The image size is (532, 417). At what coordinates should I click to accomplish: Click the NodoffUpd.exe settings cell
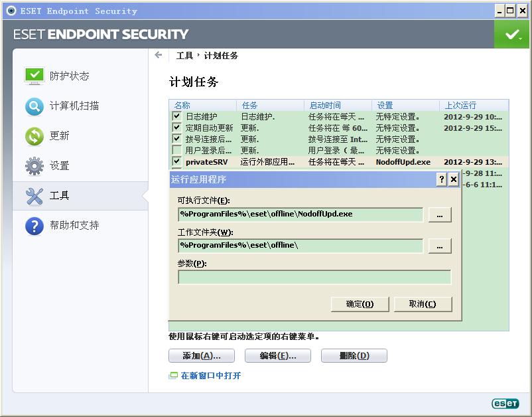pos(403,162)
